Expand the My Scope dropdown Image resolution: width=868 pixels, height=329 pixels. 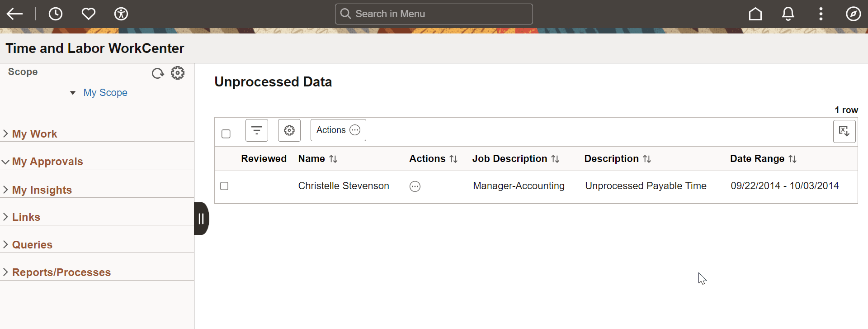73,93
